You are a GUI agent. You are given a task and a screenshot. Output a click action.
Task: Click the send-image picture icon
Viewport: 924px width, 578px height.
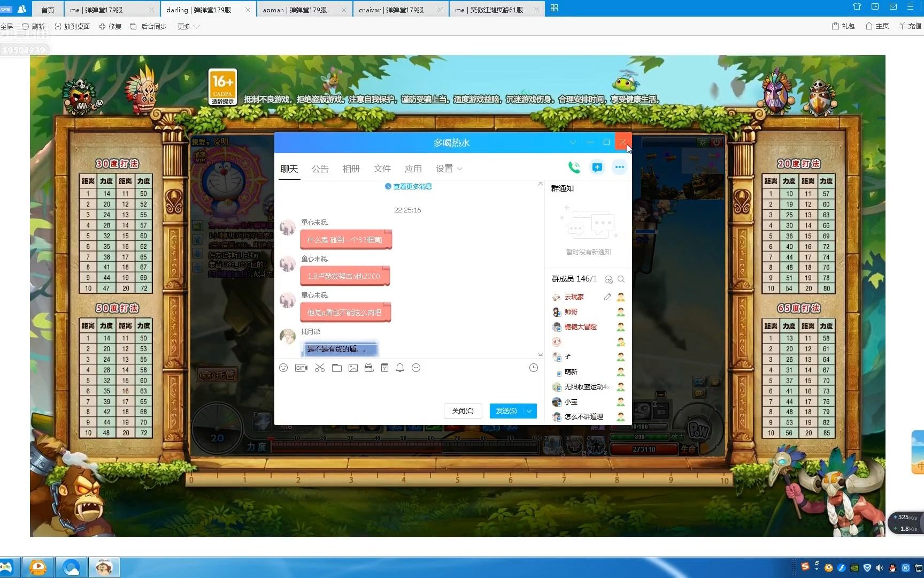tap(353, 368)
